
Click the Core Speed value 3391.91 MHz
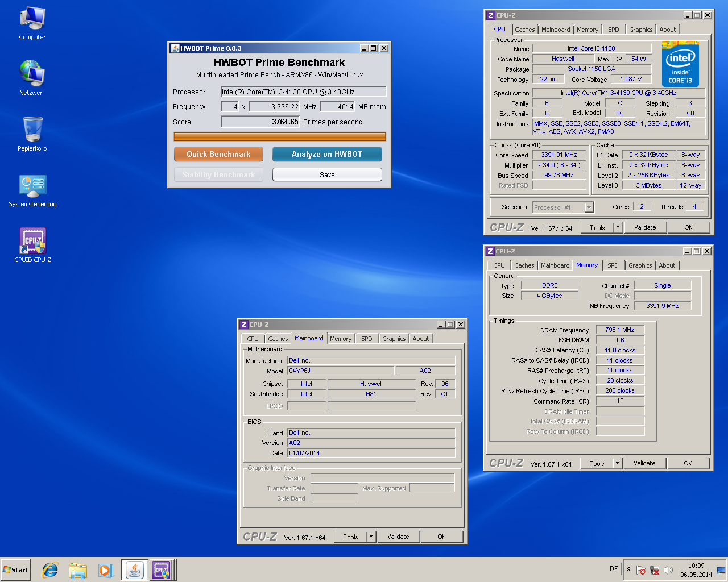pyautogui.click(x=559, y=155)
